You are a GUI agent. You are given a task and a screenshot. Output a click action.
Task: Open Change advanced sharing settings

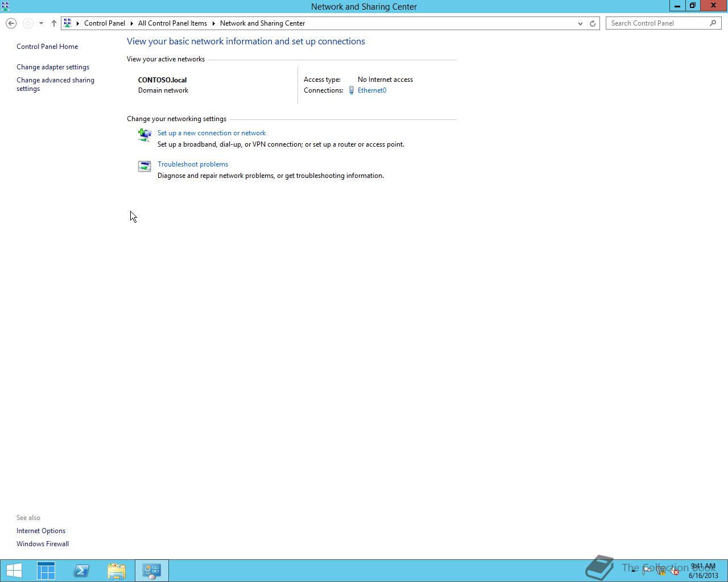[55, 84]
